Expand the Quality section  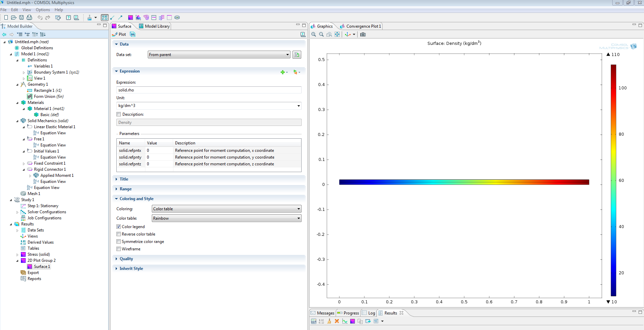coord(126,259)
